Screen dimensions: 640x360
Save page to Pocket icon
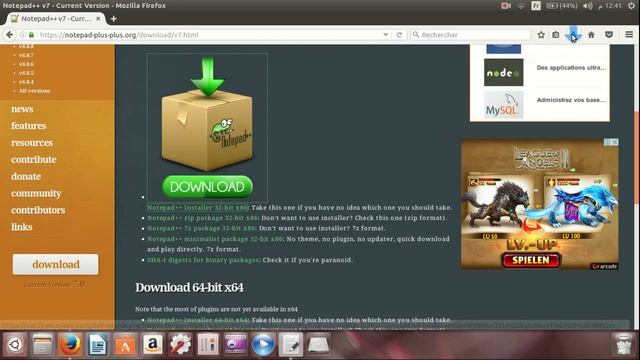[x=609, y=35]
